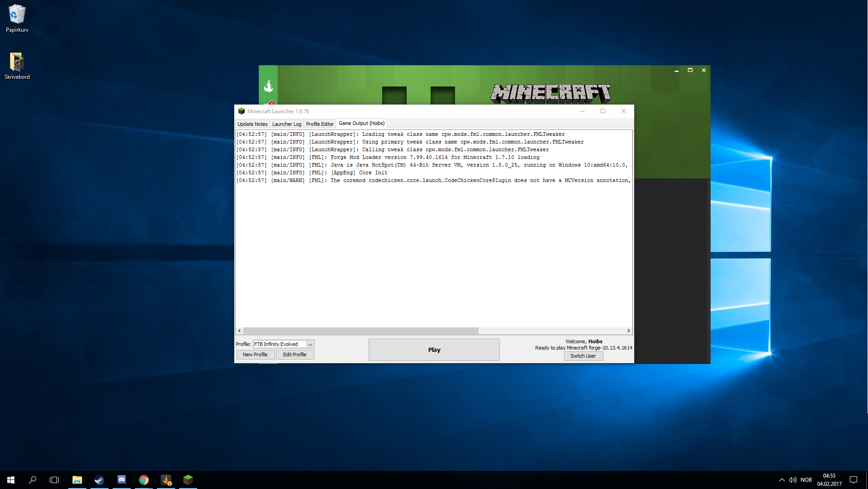This screenshot has width=868, height=489.
Task: Click the log scrollbar left arrow
Action: (239, 331)
